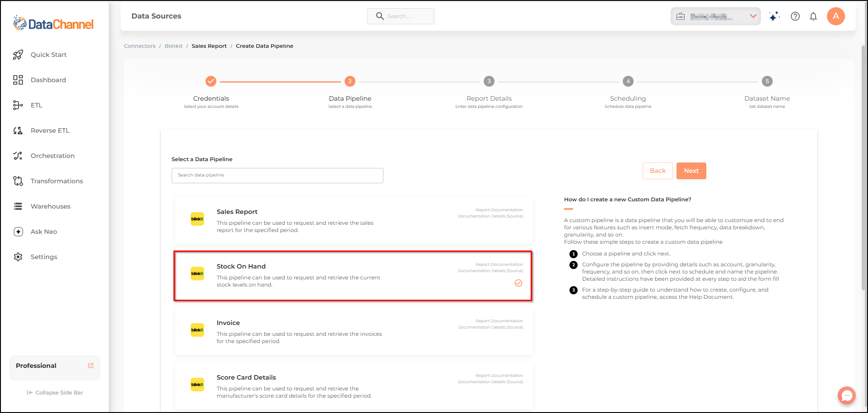Open notifications bell icon
Image resolution: width=868 pixels, height=413 pixels.
(x=813, y=16)
